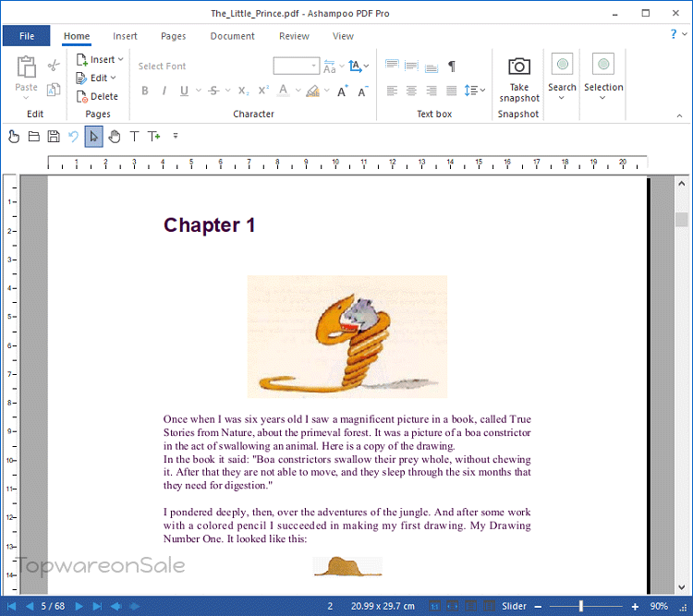The height and width of the screenshot is (616, 693).
Task: Zoom out with the minus button
Action: pos(538,607)
